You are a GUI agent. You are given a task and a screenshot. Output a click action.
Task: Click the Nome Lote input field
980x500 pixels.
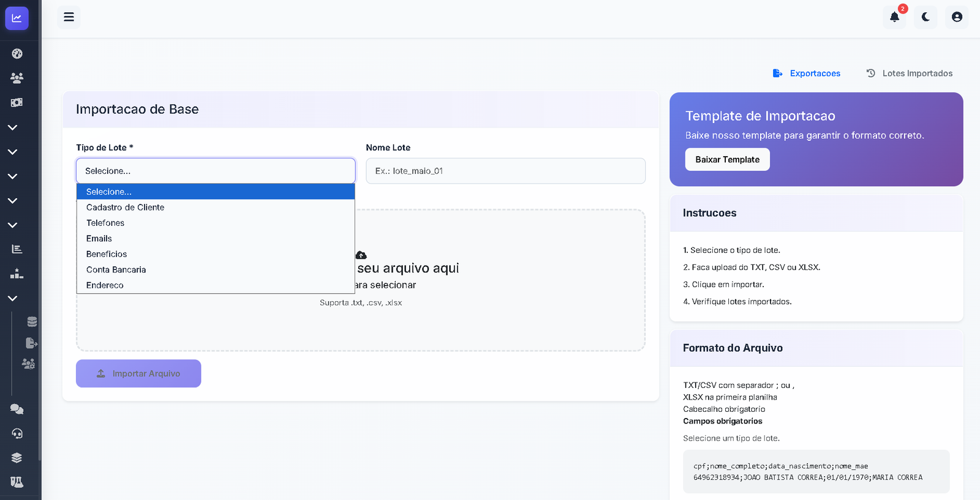pos(505,171)
